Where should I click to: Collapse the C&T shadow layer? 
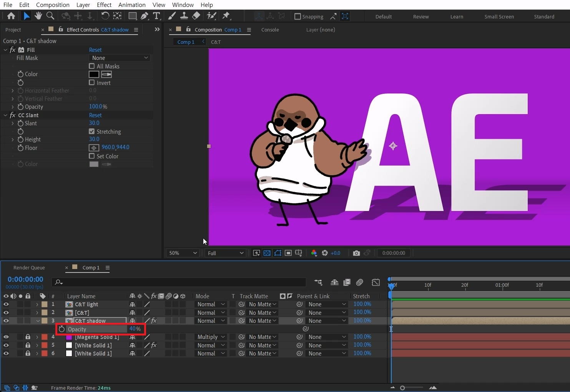(x=38, y=321)
